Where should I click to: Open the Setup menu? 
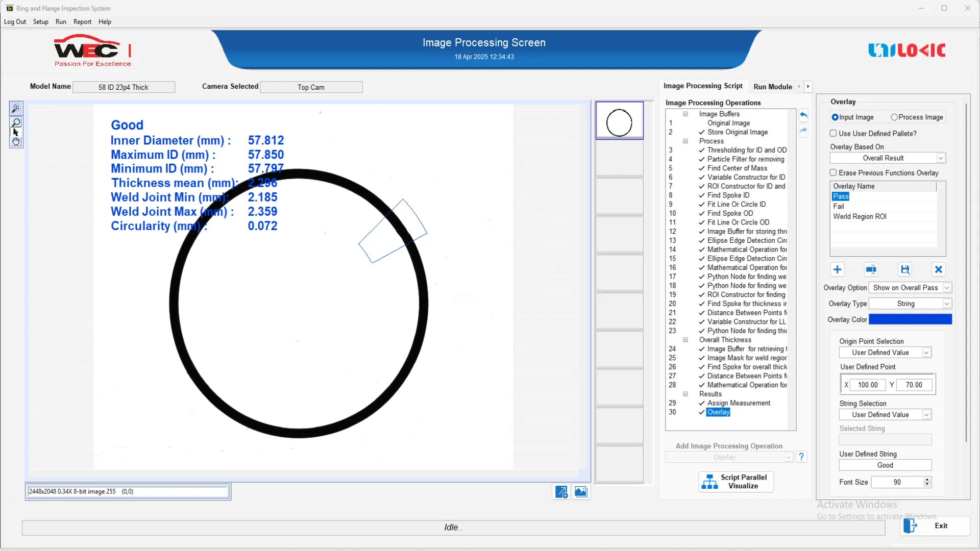40,22
